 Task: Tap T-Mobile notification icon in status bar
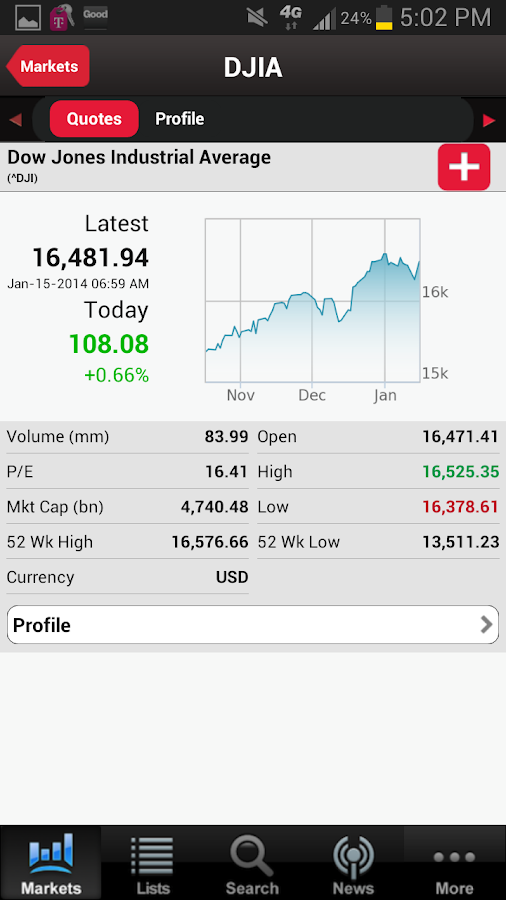pos(62,18)
